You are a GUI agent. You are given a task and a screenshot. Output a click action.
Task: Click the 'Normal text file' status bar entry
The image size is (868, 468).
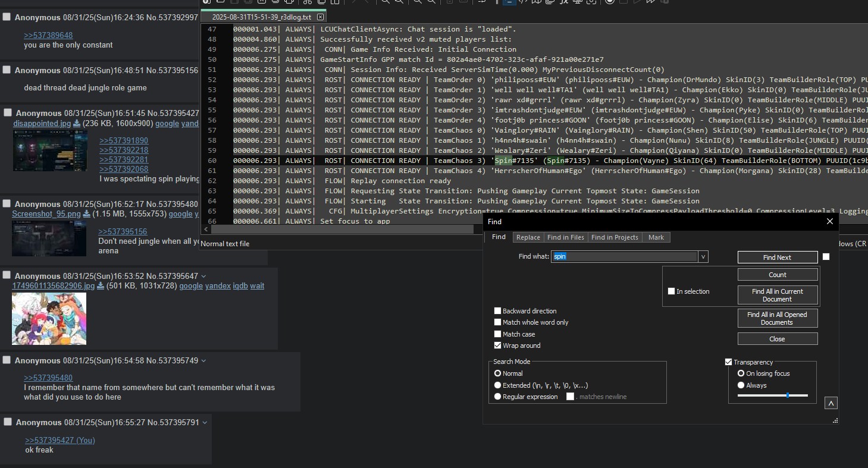point(225,244)
